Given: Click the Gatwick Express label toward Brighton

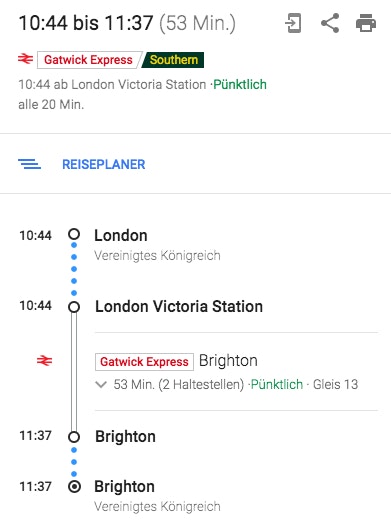Looking at the screenshot, I should pyautogui.click(x=144, y=362).
